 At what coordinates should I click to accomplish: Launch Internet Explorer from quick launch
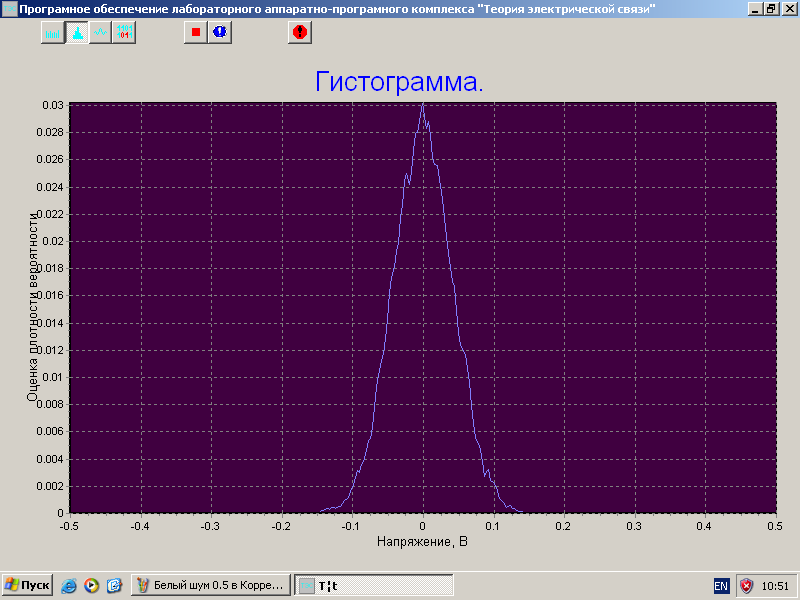pyautogui.click(x=69, y=585)
